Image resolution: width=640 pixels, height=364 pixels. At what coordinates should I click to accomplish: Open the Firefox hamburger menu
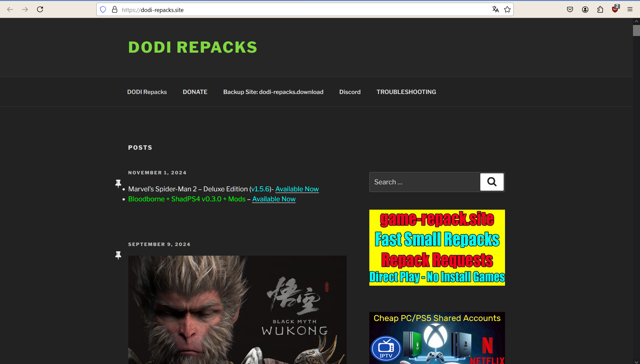(x=630, y=9)
